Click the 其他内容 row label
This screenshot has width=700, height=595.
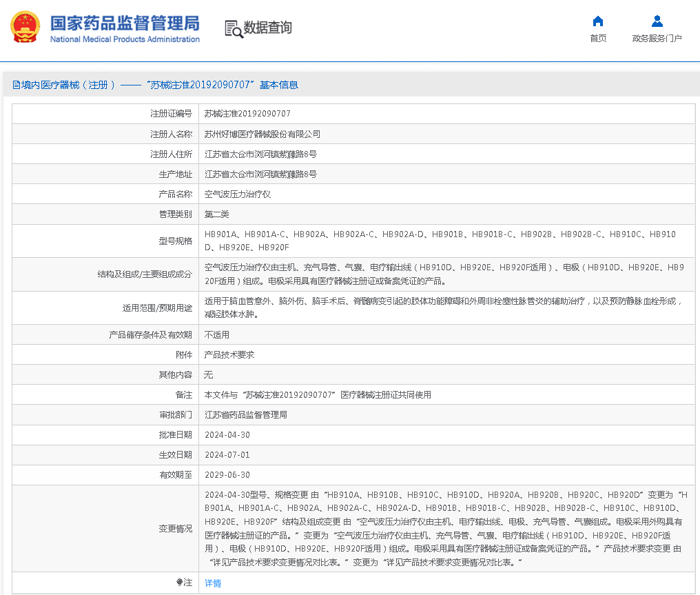(x=176, y=375)
